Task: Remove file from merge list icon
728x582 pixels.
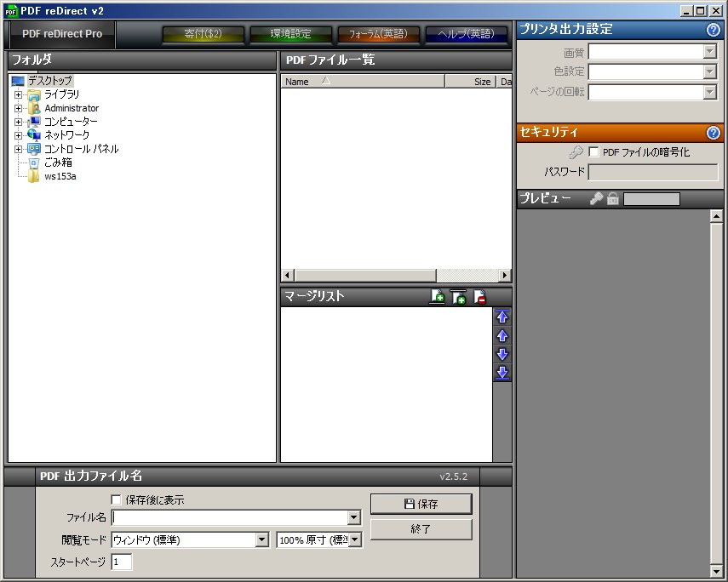Action: [480, 297]
